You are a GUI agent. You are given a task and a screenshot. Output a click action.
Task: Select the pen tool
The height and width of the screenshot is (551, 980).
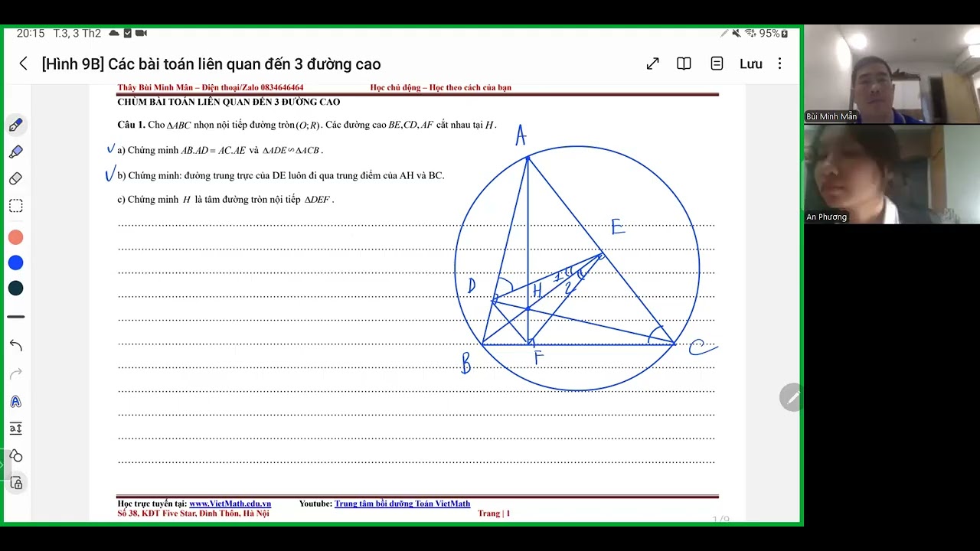pyautogui.click(x=15, y=126)
